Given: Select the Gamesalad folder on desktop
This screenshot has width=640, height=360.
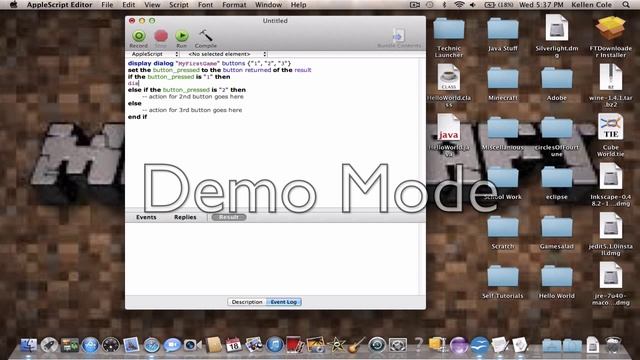Looking at the screenshot, I should click(x=557, y=233).
